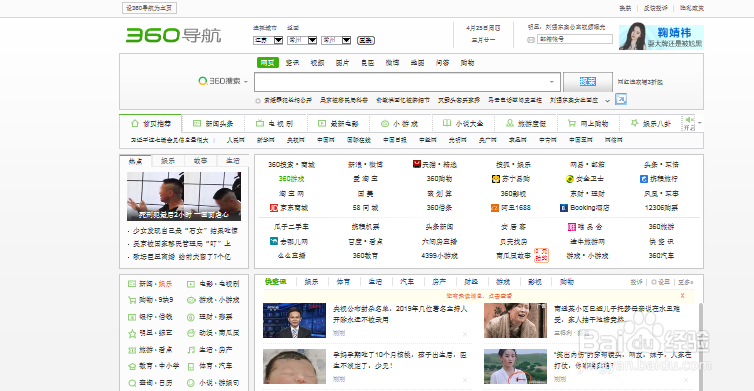Open the search box suggestion dropdown arrow
754x391 pixels.
tap(552, 82)
